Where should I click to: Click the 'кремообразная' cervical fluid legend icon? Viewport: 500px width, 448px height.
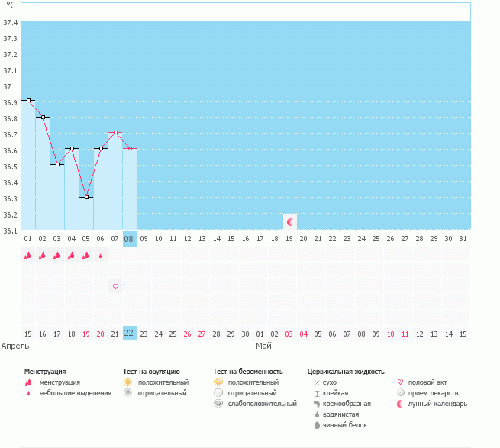coord(317,403)
